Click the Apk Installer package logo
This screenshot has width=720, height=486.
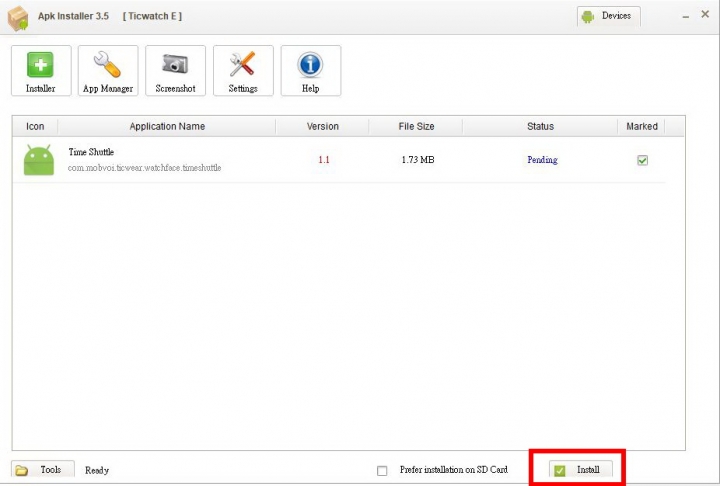click(x=18, y=18)
